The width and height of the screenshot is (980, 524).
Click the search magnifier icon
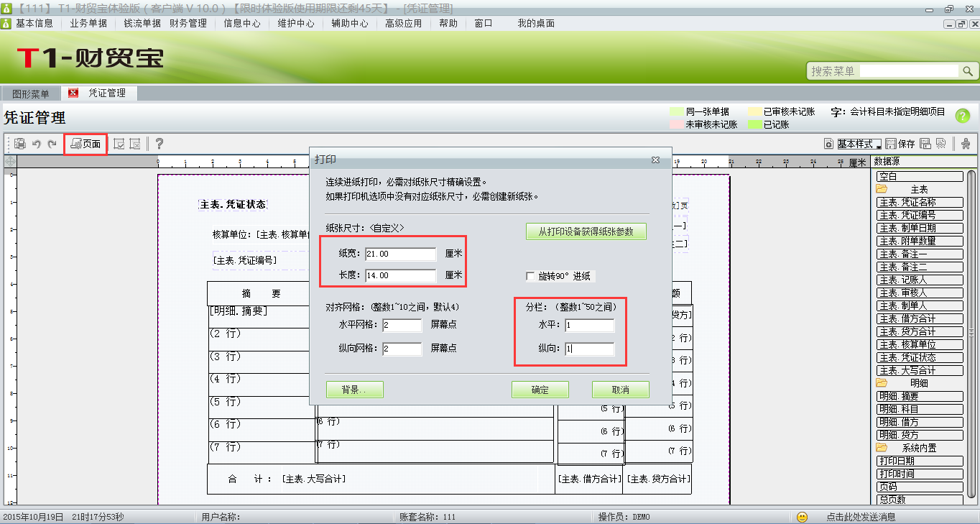[x=968, y=71]
